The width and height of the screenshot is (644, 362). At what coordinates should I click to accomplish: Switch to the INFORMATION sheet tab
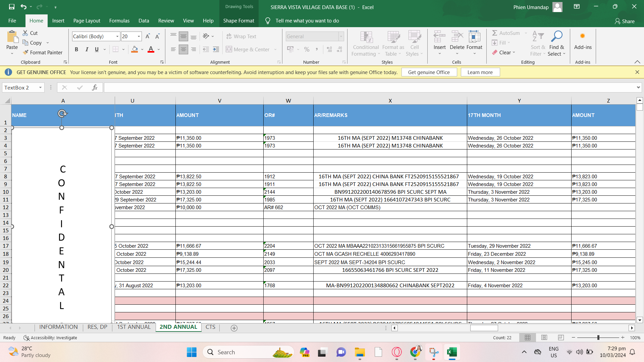pos(58,327)
